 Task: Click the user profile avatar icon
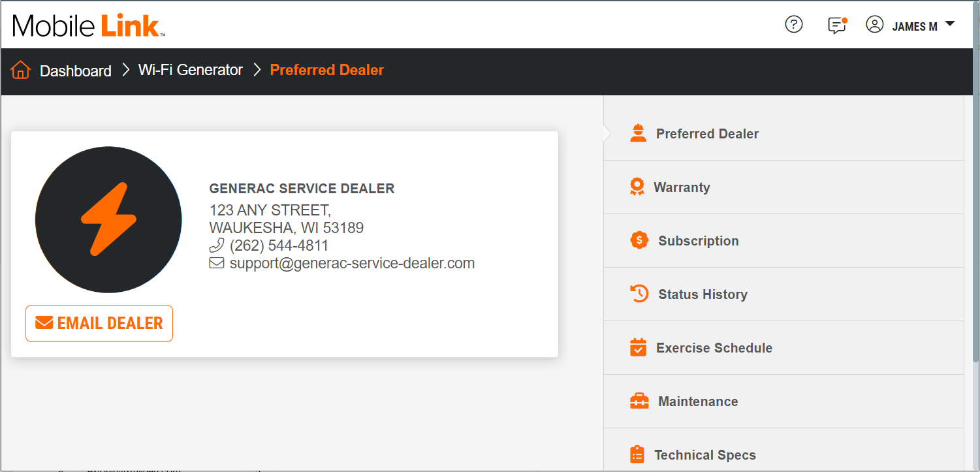pyautogui.click(x=874, y=25)
